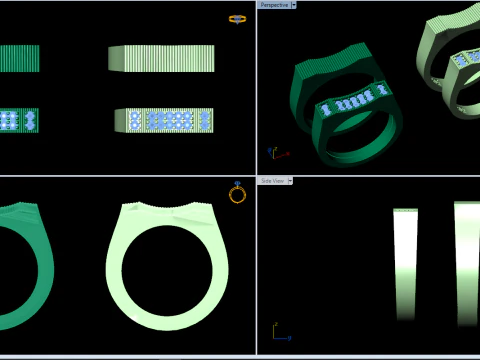Open the Perspective viewport title menu
Image resolution: width=480 pixels, height=360 pixels.
[274, 5]
